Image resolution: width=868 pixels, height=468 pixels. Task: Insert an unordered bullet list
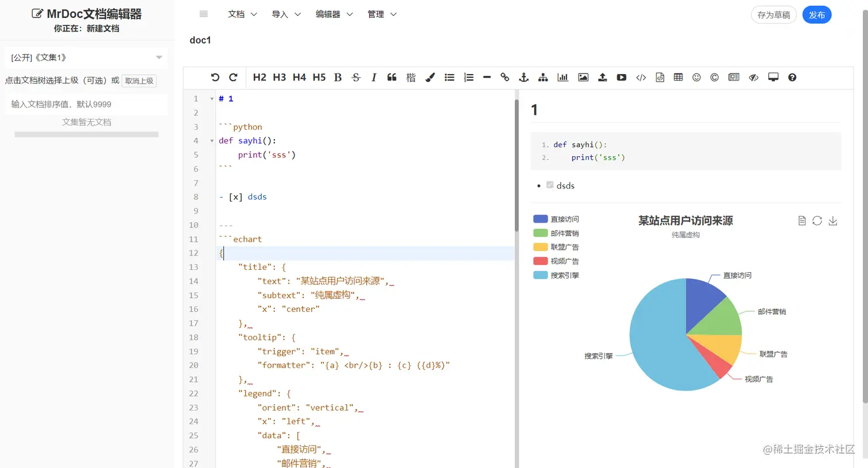(x=449, y=78)
